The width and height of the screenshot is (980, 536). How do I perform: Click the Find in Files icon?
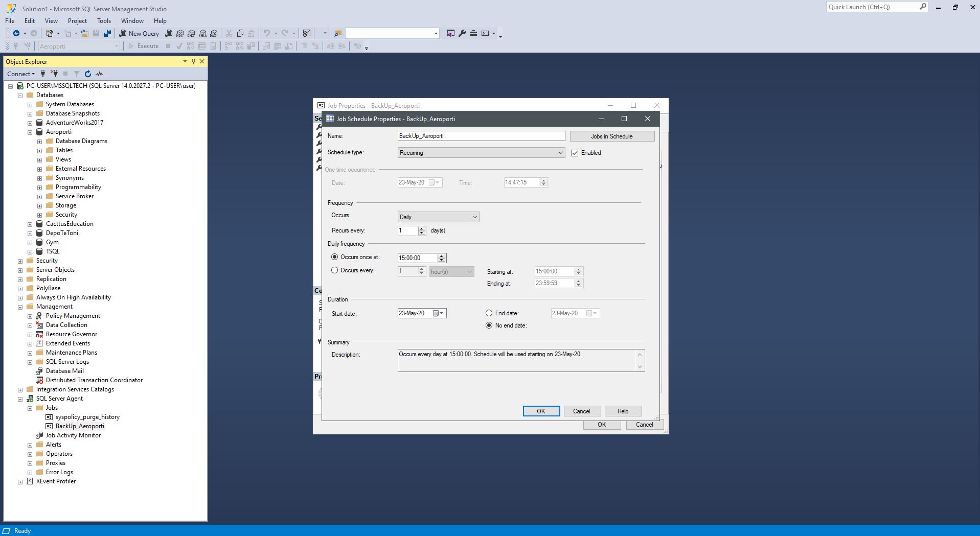pyautogui.click(x=338, y=33)
